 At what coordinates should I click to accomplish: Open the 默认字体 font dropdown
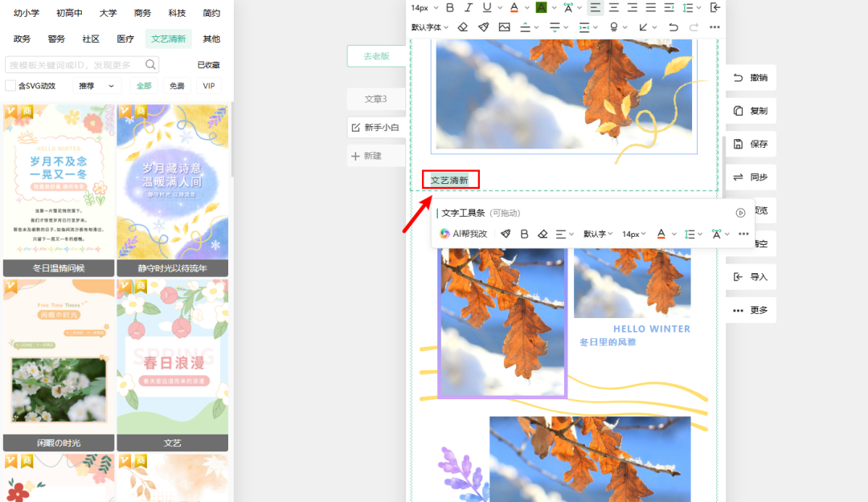click(x=431, y=27)
